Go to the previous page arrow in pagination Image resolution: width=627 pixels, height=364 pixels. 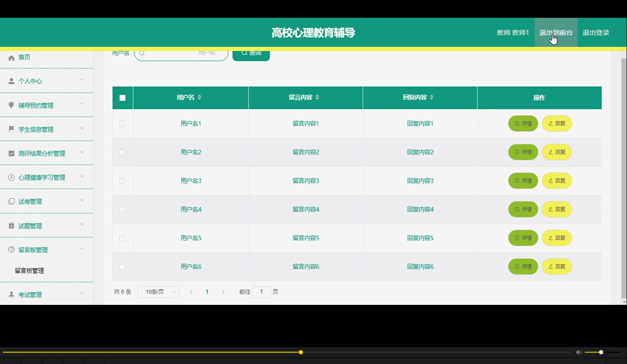click(x=191, y=292)
